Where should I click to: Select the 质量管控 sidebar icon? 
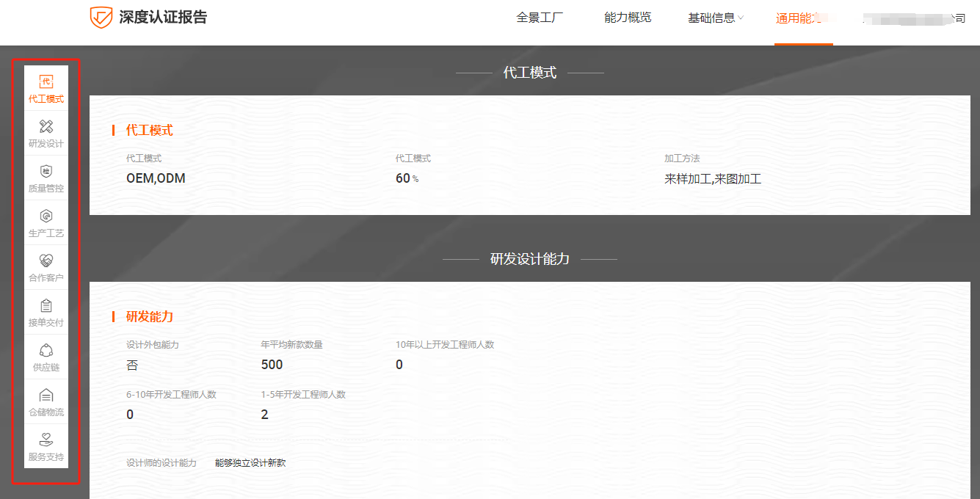point(46,176)
